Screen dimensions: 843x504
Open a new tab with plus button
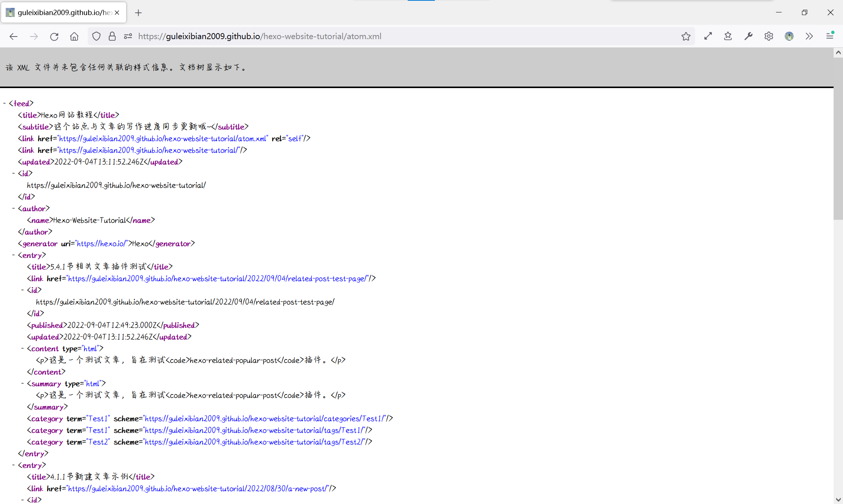coord(138,13)
